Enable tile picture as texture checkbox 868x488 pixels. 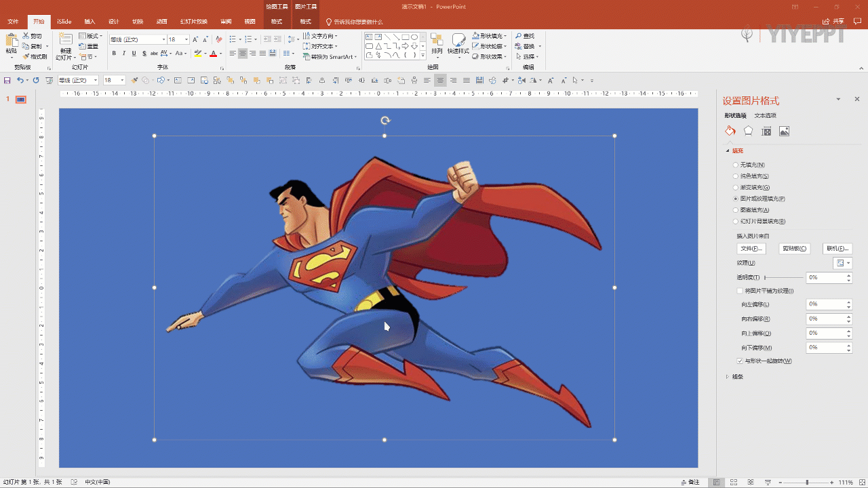point(740,291)
